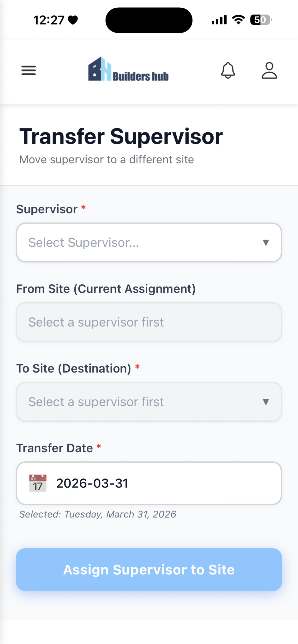
Task: Click the To Site dropdown arrow
Action: (x=266, y=402)
